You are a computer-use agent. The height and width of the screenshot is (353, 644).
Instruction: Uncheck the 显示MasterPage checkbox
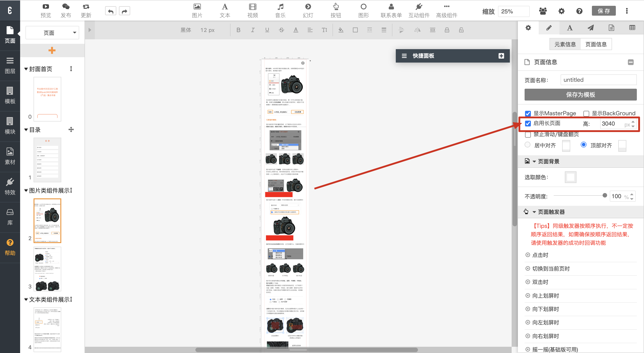[528, 114]
